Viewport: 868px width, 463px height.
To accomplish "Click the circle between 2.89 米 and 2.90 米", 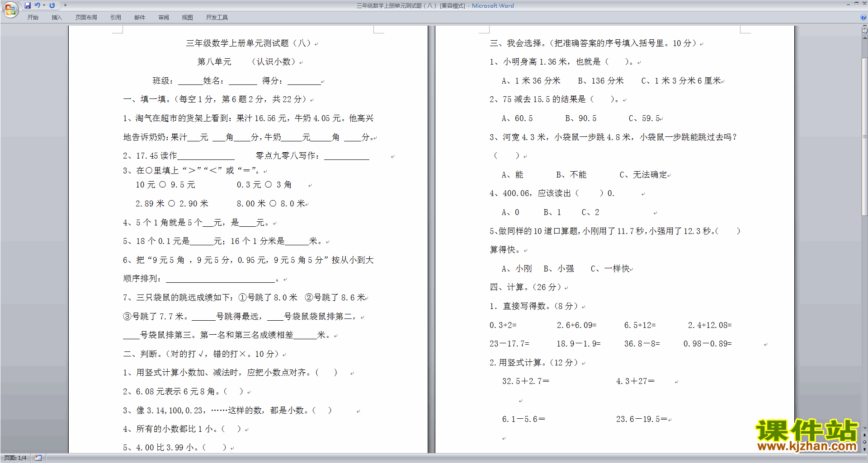I will [x=172, y=203].
